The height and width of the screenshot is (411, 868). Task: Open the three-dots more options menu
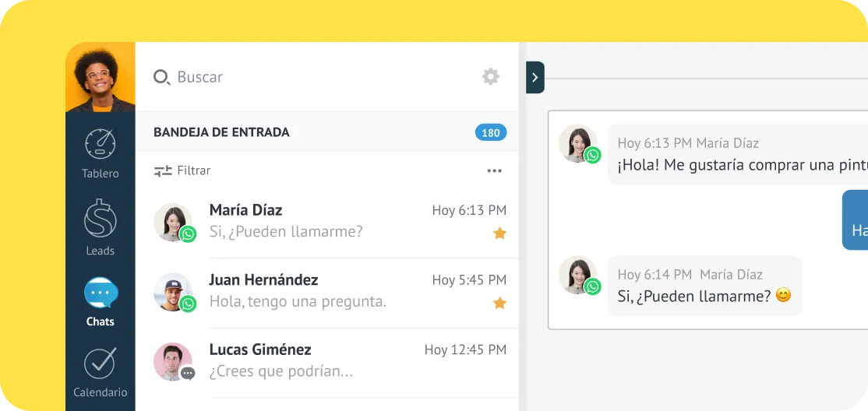(x=494, y=170)
